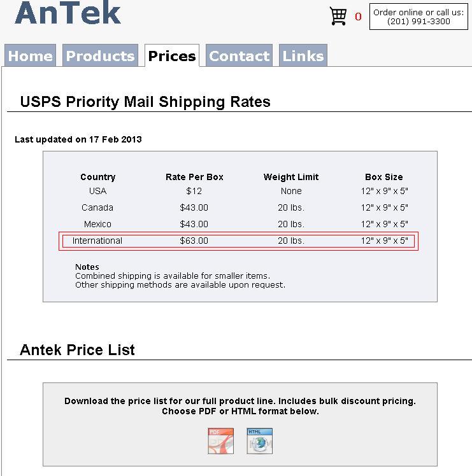Open the HTML format price list icon

coord(259,441)
